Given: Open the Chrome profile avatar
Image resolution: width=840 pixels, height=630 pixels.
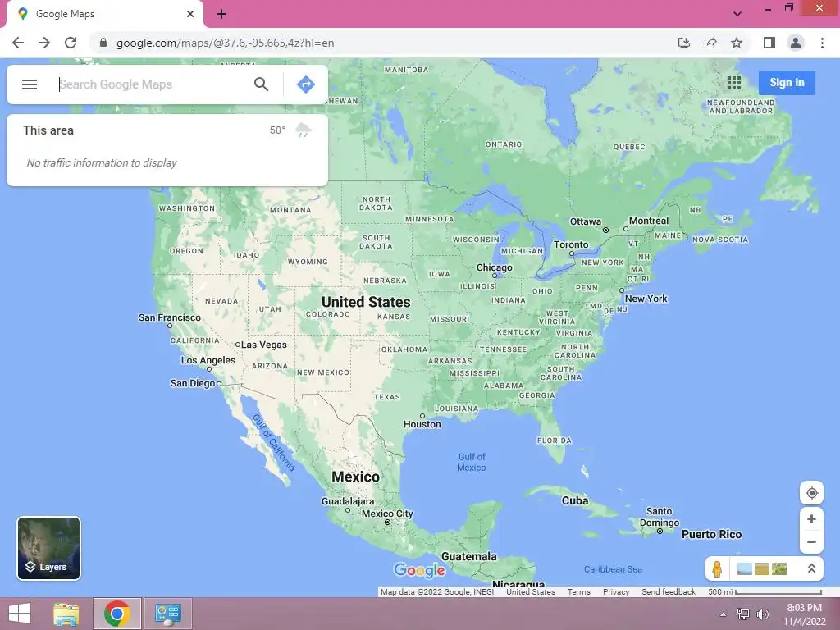Looking at the screenshot, I should 796,43.
